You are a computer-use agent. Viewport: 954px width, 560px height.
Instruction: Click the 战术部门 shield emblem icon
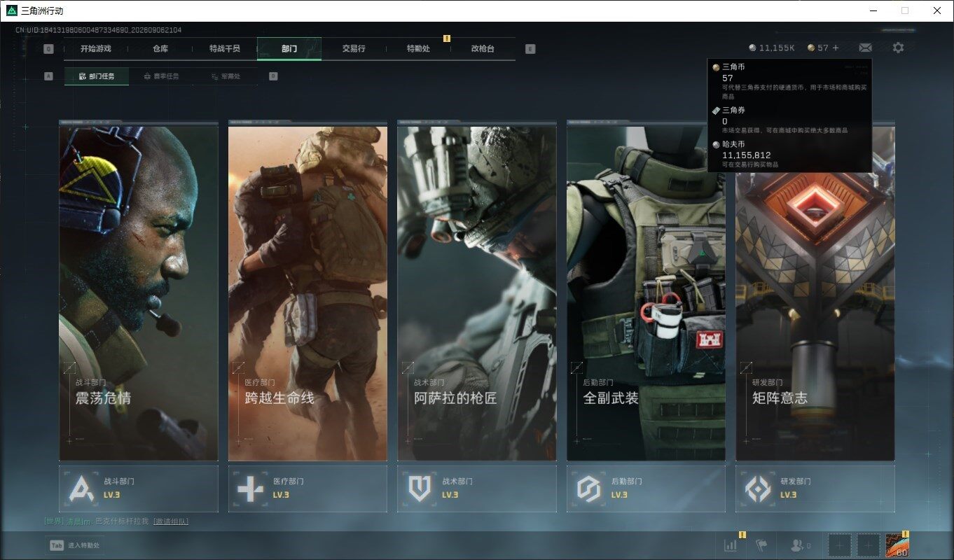[419, 488]
